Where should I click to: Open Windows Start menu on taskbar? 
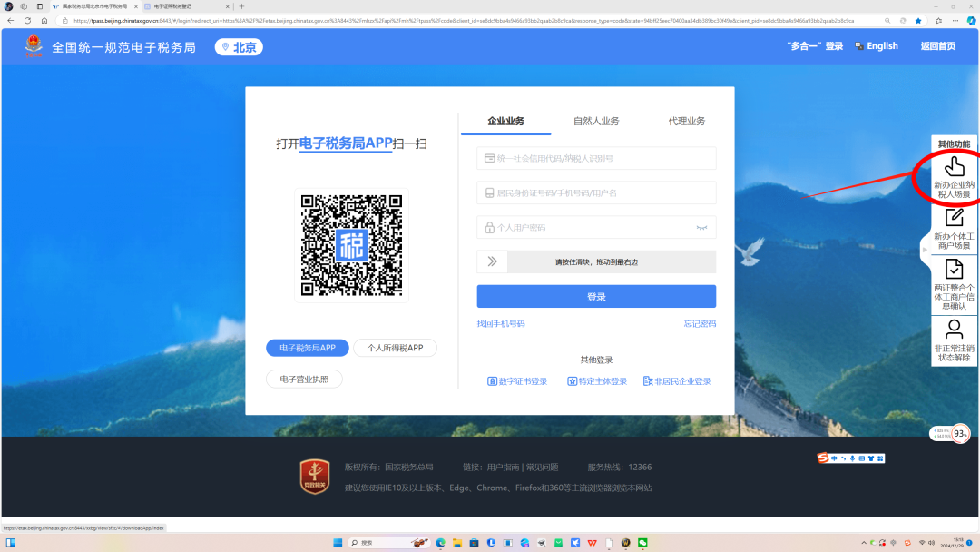[x=338, y=543]
